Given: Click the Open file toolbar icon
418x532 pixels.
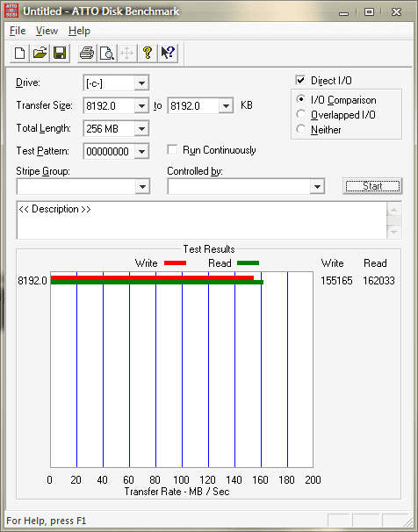Looking at the screenshot, I should [40, 54].
